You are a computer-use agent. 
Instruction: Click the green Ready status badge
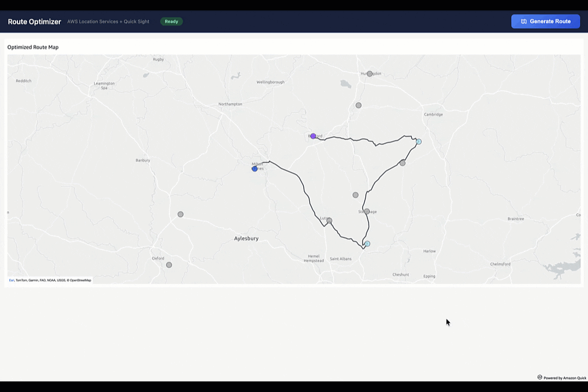171,21
